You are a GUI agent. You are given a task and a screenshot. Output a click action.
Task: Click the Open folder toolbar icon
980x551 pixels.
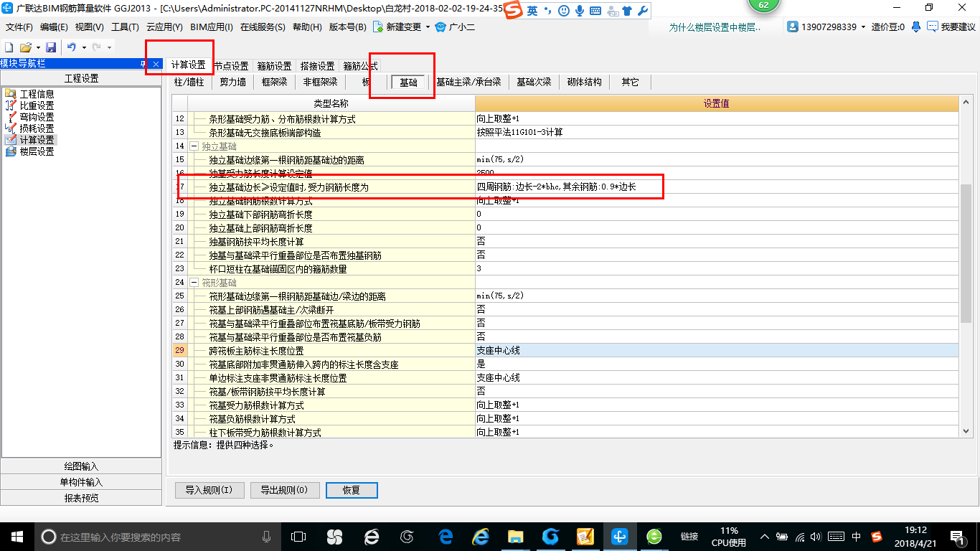pyautogui.click(x=25, y=47)
